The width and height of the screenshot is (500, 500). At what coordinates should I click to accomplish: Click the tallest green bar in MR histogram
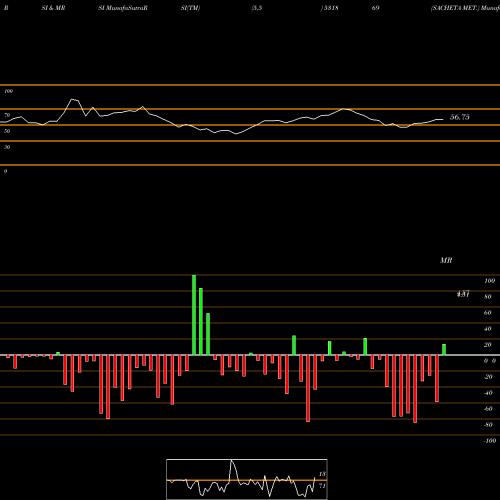pyautogui.click(x=194, y=315)
